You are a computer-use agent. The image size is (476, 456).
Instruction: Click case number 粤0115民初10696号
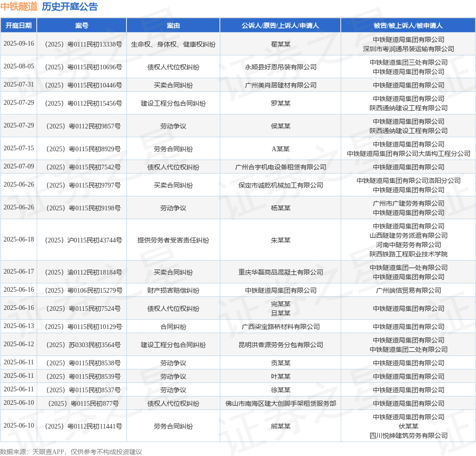pyautogui.click(x=84, y=67)
